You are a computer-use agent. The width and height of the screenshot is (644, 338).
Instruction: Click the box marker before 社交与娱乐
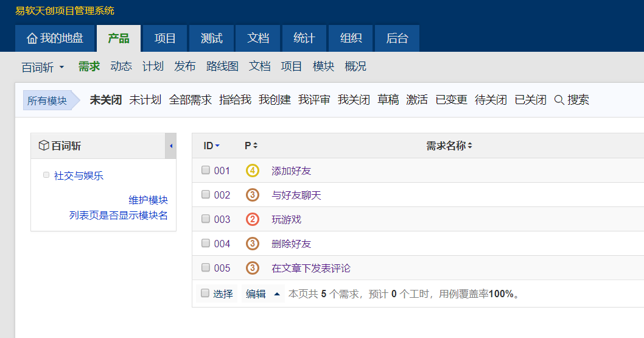(x=46, y=175)
